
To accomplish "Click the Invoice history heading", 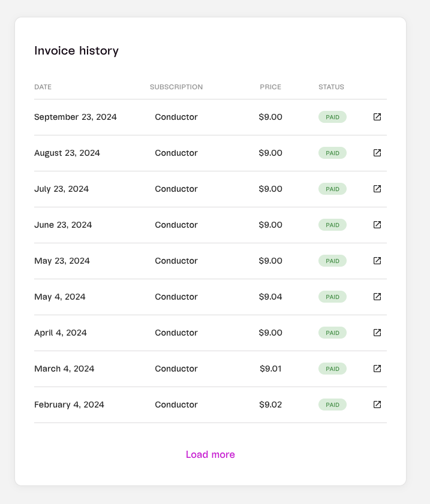I will (77, 51).
